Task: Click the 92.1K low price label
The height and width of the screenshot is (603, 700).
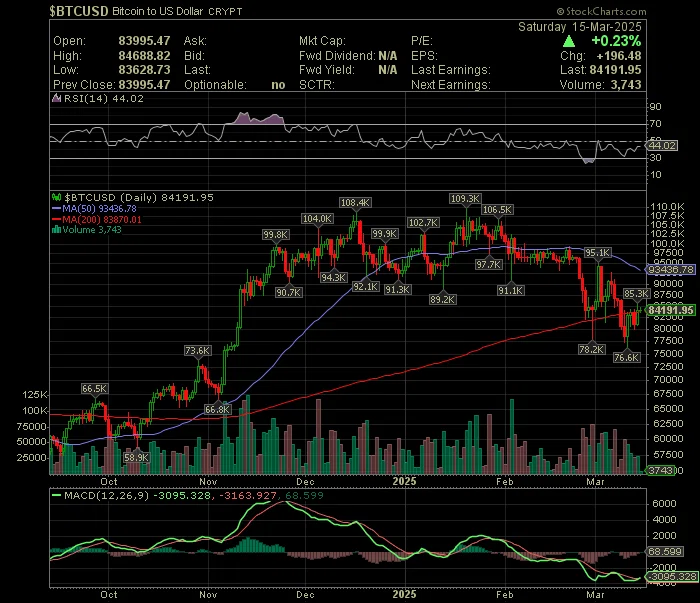Action: (366, 287)
